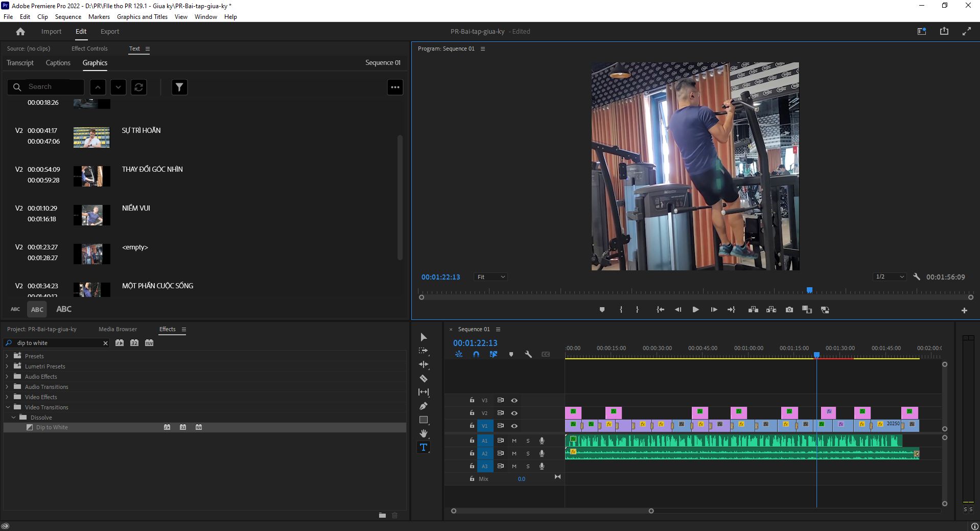Play the sequence in Program Monitor
The image size is (980, 531).
click(695, 310)
